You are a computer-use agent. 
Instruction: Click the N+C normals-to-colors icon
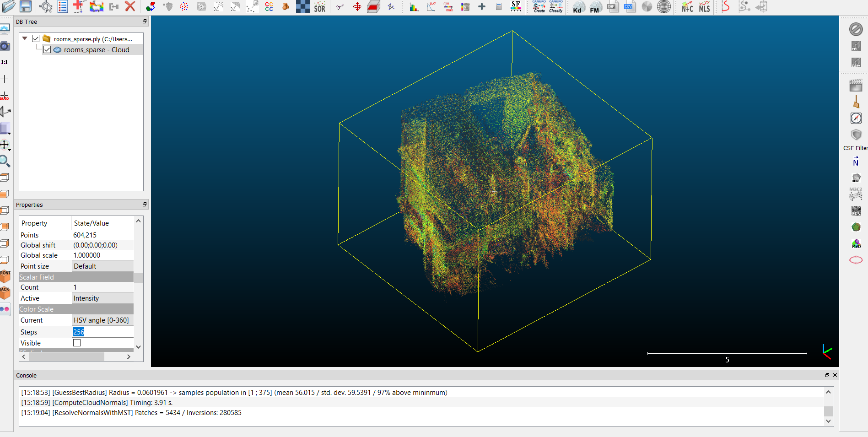[687, 6]
